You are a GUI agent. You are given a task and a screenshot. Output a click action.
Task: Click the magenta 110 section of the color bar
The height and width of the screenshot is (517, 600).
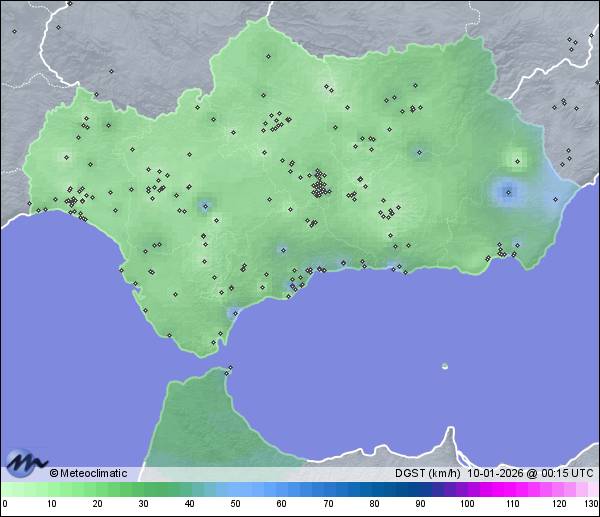pos(512,489)
